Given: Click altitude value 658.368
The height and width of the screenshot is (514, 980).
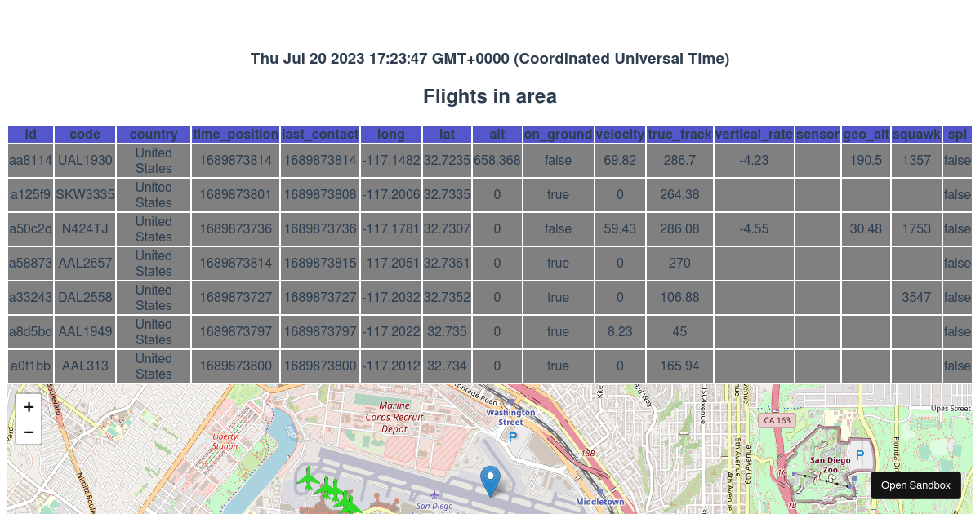Looking at the screenshot, I should pos(497,161).
